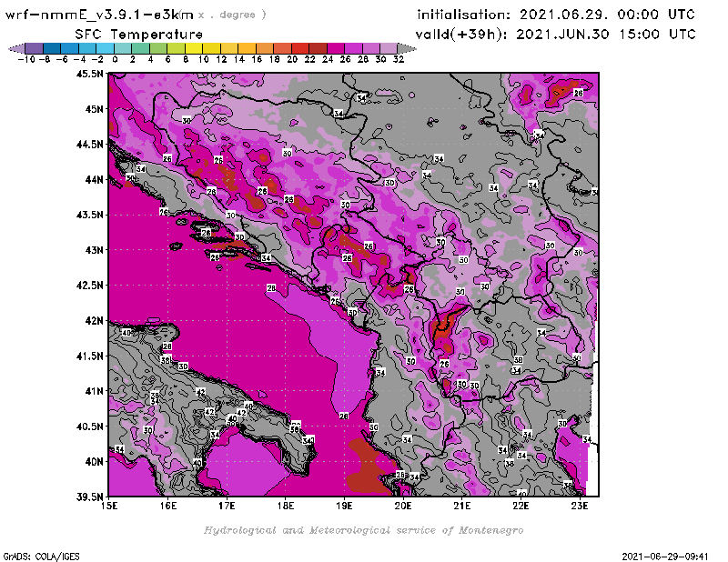Click the '-10' value on the legend scale

tap(26, 59)
